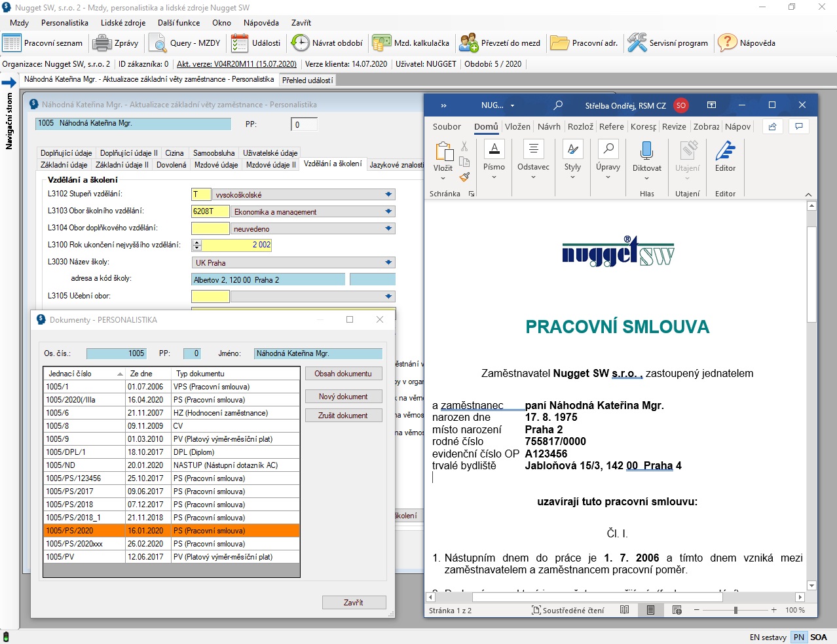Image resolution: width=837 pixels, height=644 pixels.
Task: Click EN sestavy in status bar
Action: coord(768,637)
